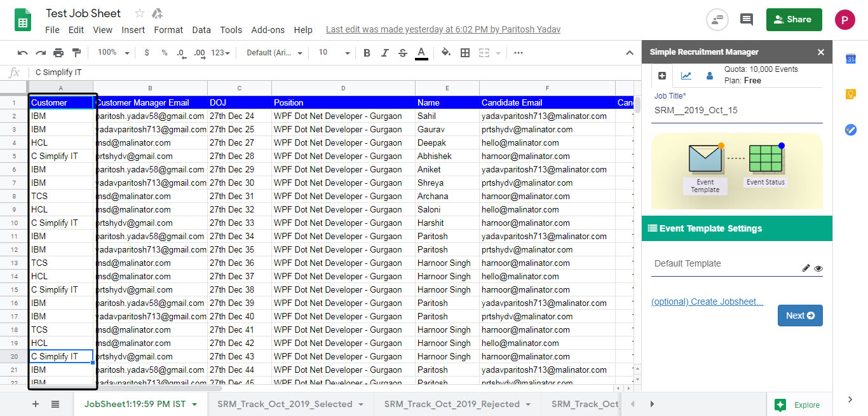Viewport: 868px width, 416px height.
Task: Open the View menu
Action: pos(102,30)
